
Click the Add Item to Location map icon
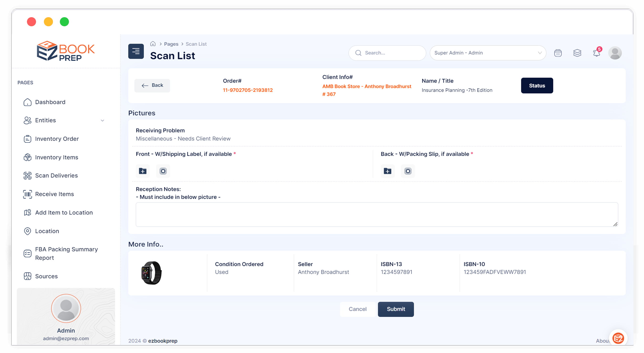click(27, 213)
